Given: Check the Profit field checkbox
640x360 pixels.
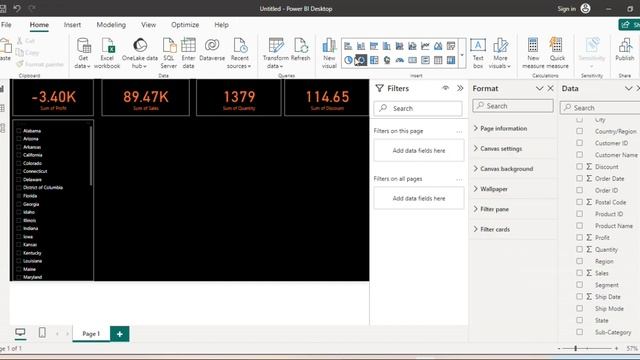Looking at the screenshot, I should click(580, 237).
